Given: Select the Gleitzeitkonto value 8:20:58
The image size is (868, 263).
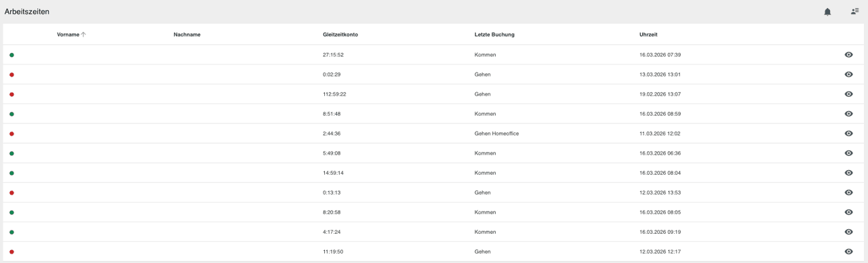Looking at the screenshot, I should pyautogui.click(x=332, y=212).
